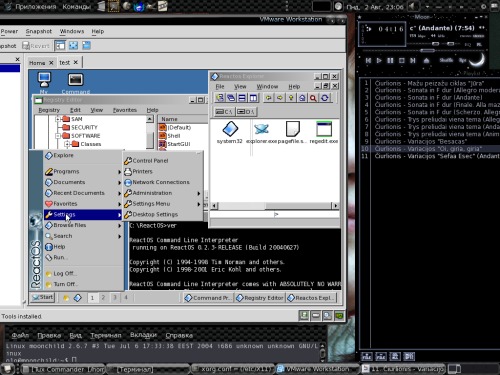
Task: Activate Command Pr.. taskbar button
Action: coord(208,298)
